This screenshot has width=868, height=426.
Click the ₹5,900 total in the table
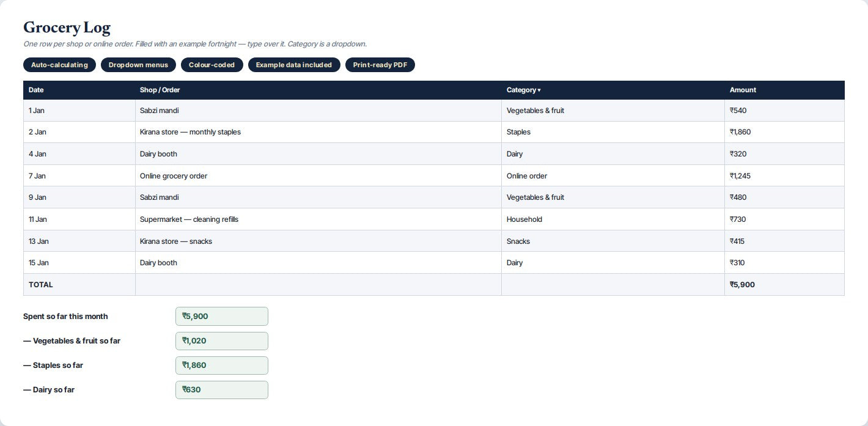(x=784, y=285)
